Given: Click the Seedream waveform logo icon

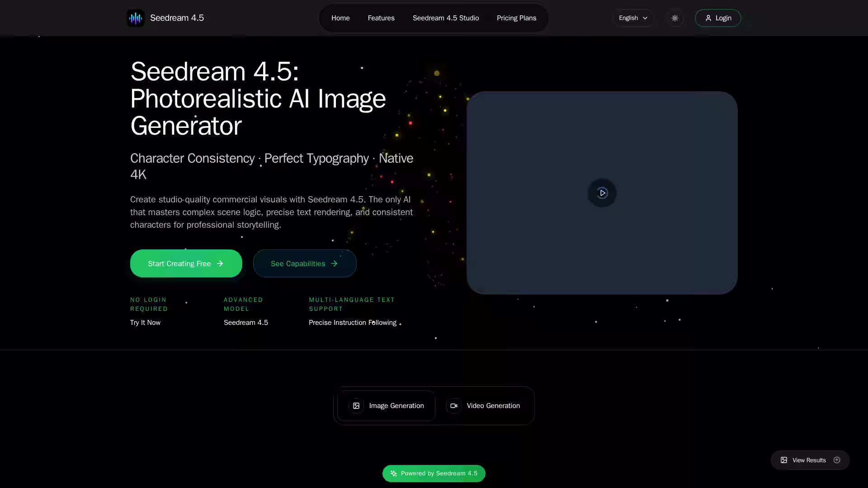Looking at the screenshot, I should pos(135,18).
